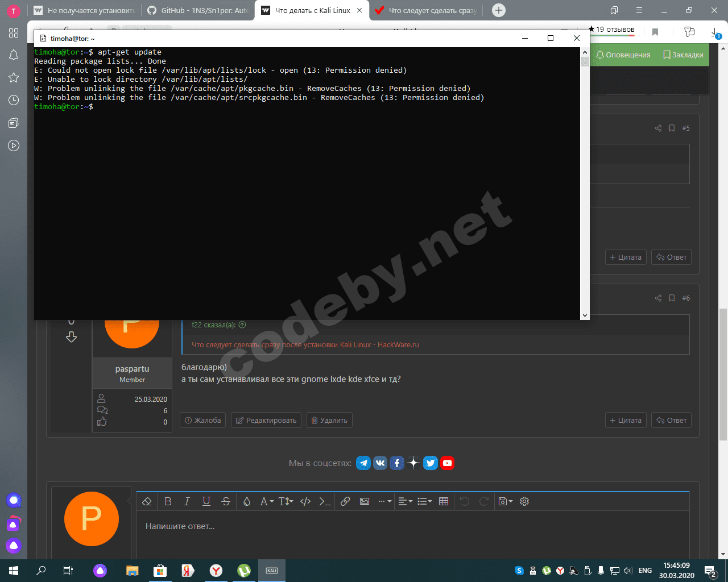Image resolution: width=728 pixels, height=582 pixels.
Task: Open the list type dropdown
Action: point(425,501)
